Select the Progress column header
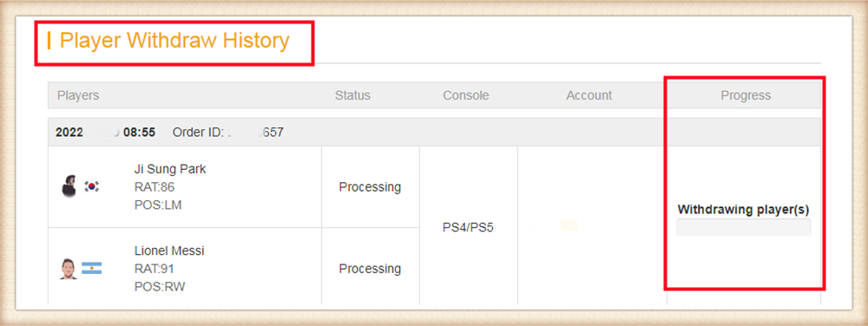Image resolution: width=868 pixels, height=326 pixels. point(746,95)
